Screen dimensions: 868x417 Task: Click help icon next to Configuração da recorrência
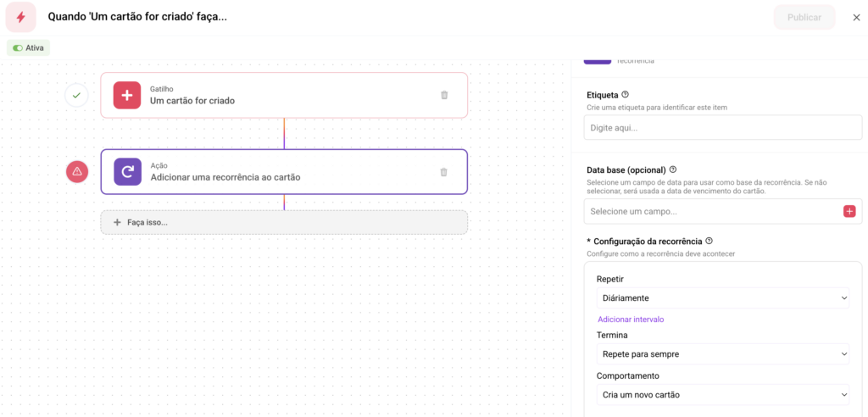point(709,241)
